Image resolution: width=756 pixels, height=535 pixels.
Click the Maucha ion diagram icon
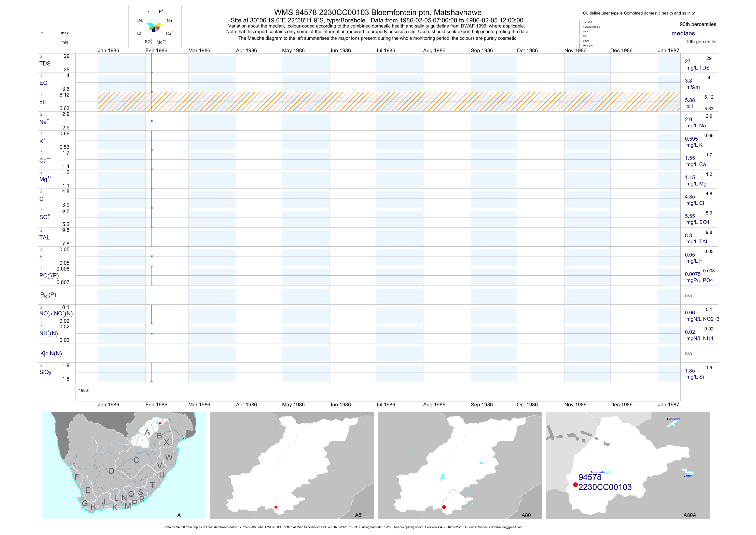[x=154, y=27]
